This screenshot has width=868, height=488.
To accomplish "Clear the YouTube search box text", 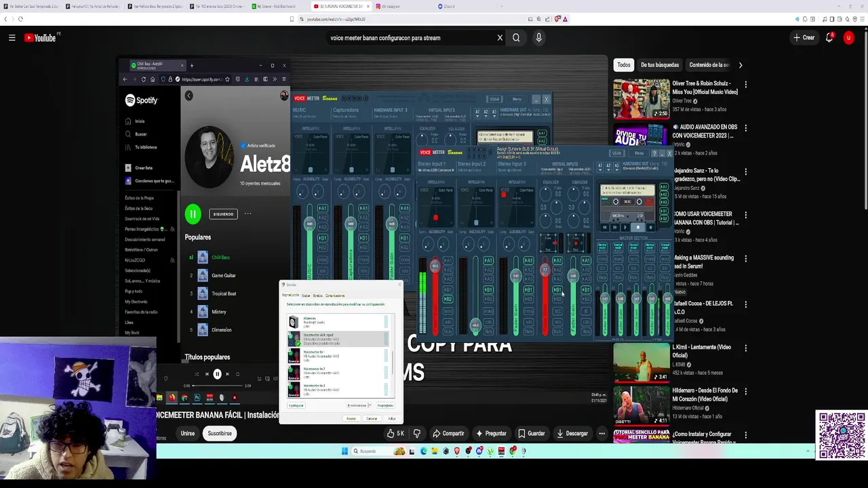I will [500, 38].
